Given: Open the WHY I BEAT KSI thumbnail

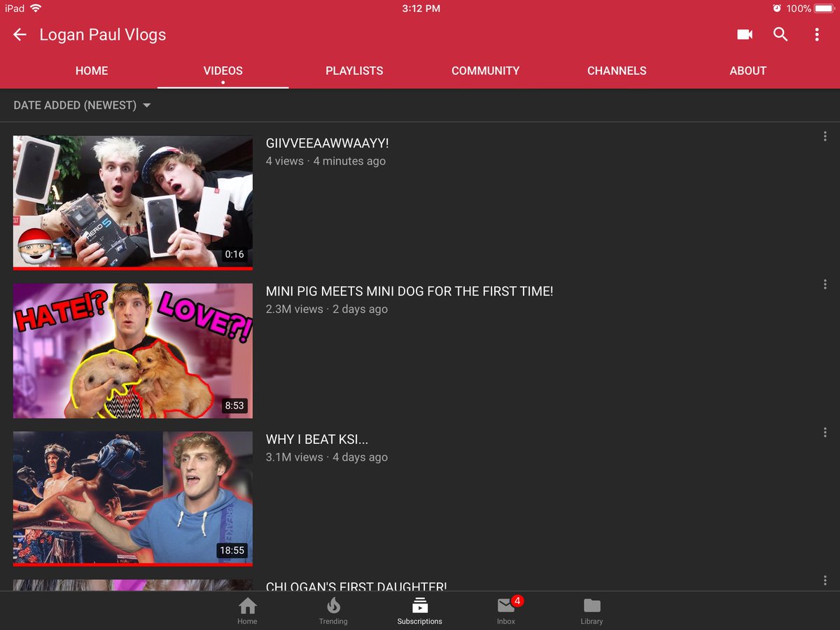Looking at the screenshot, I should 133,498.
